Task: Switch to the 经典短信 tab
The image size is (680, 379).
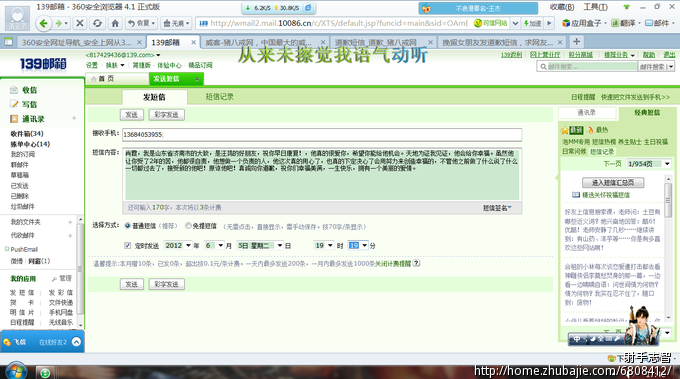Action: [647, 113]
